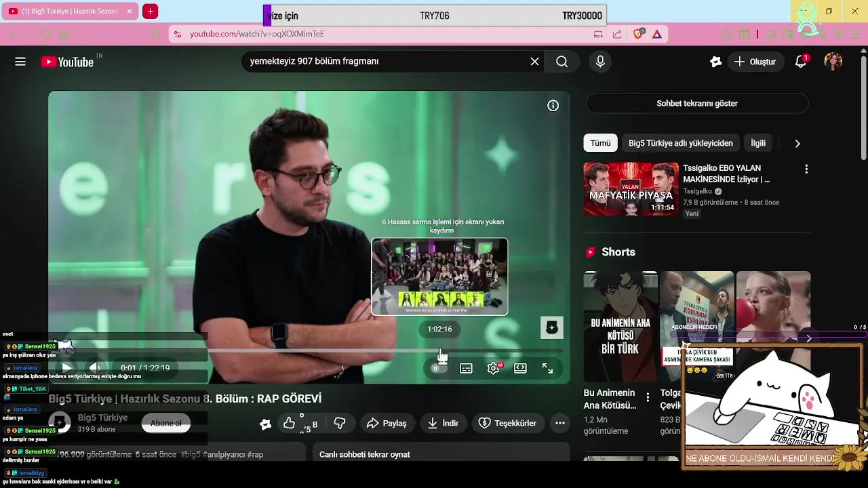The height and width of the screenshot is (488, 868).
Task: Click the cast icon in address bar
Action: tap(598, 34)
